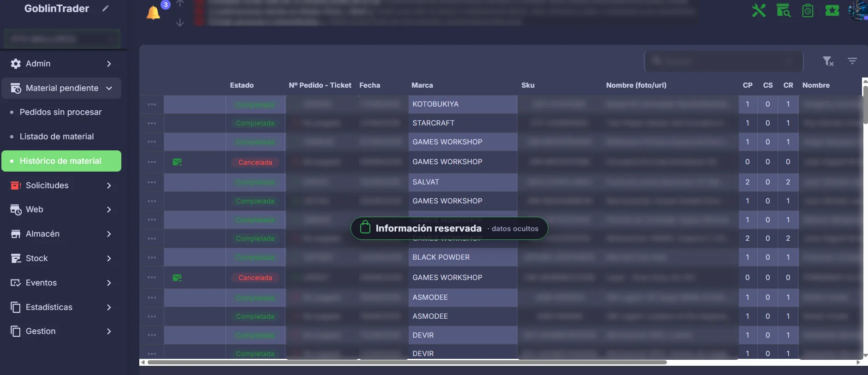Click the horizontal scrollbar thumb below table
Viewport: 868px width, 375px height.
(407, 363)
